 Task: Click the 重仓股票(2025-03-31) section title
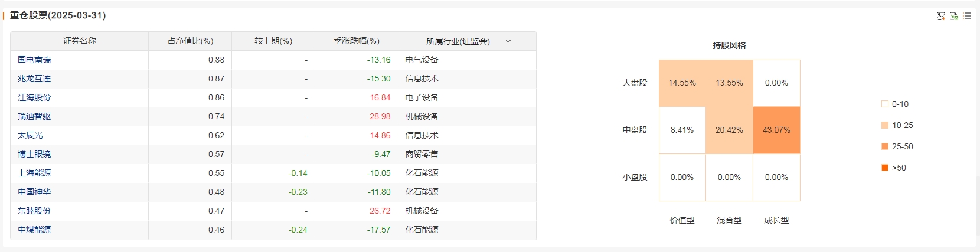[x=58, y=15]
